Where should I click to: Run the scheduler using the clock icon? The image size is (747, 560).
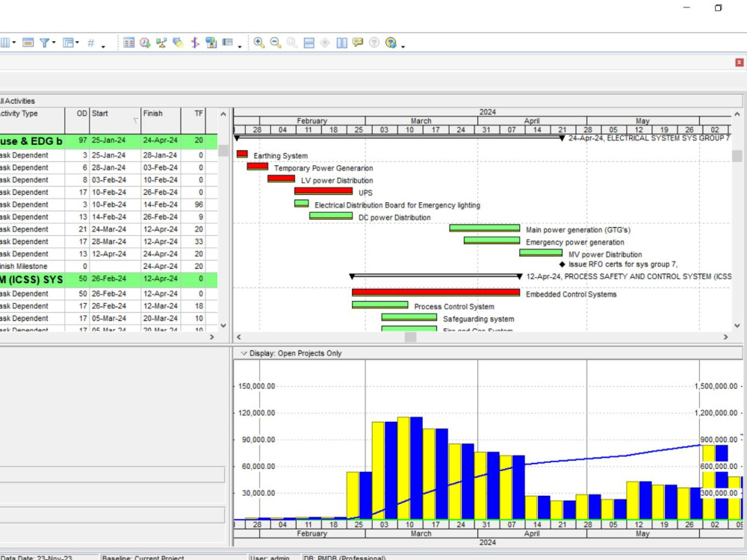[x=144, y=43]
